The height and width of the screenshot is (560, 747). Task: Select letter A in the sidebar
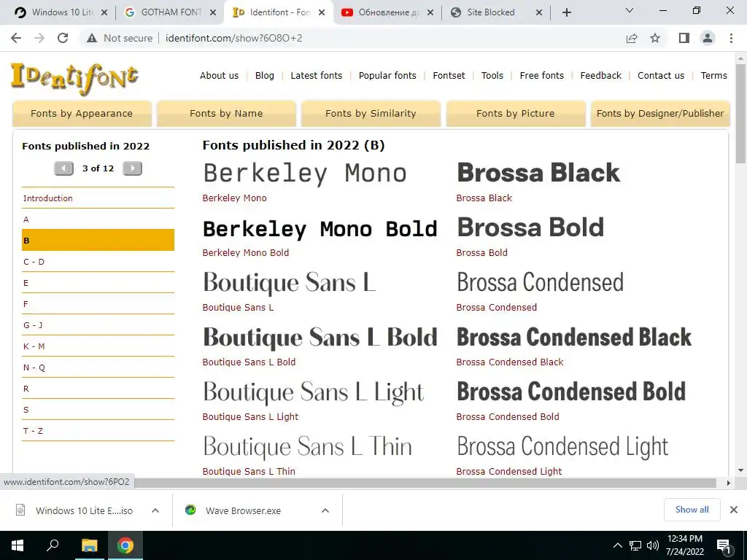click(98, 219)
